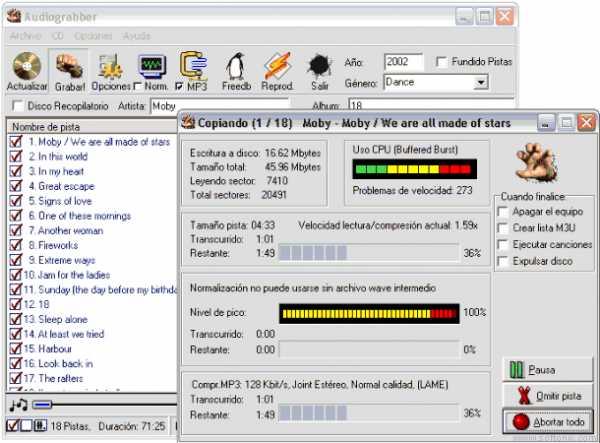This screenshot has height=443, width=600.
Task: Enable Apagar el equipo option
Action: pos(502,212)
